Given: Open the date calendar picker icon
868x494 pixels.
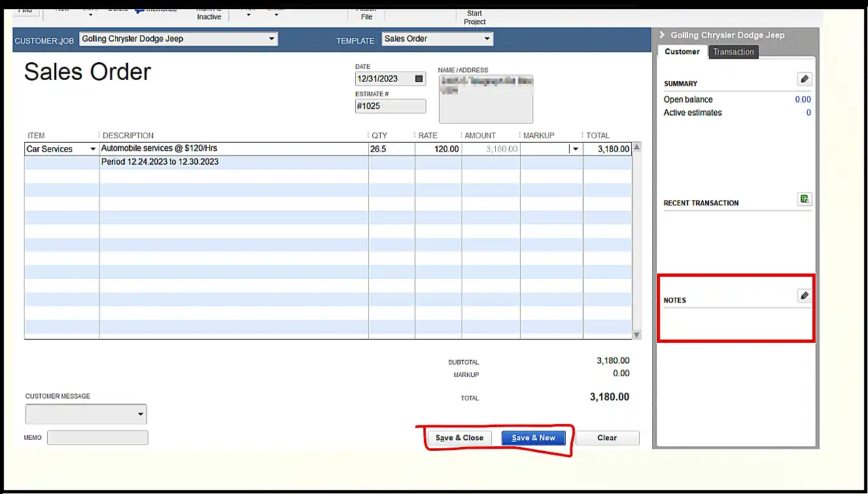Looking at the screenshot, I should 419,79.
